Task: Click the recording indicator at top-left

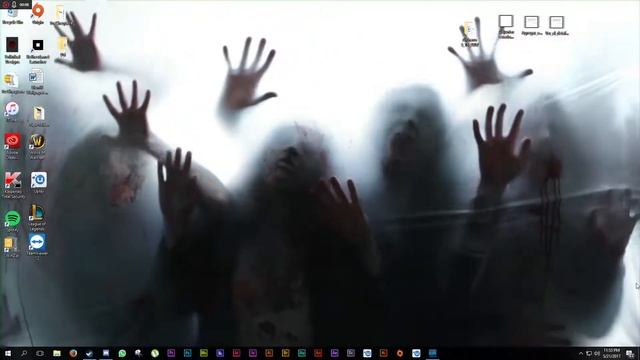Action: pyautogui.click(x=6, y=4)
